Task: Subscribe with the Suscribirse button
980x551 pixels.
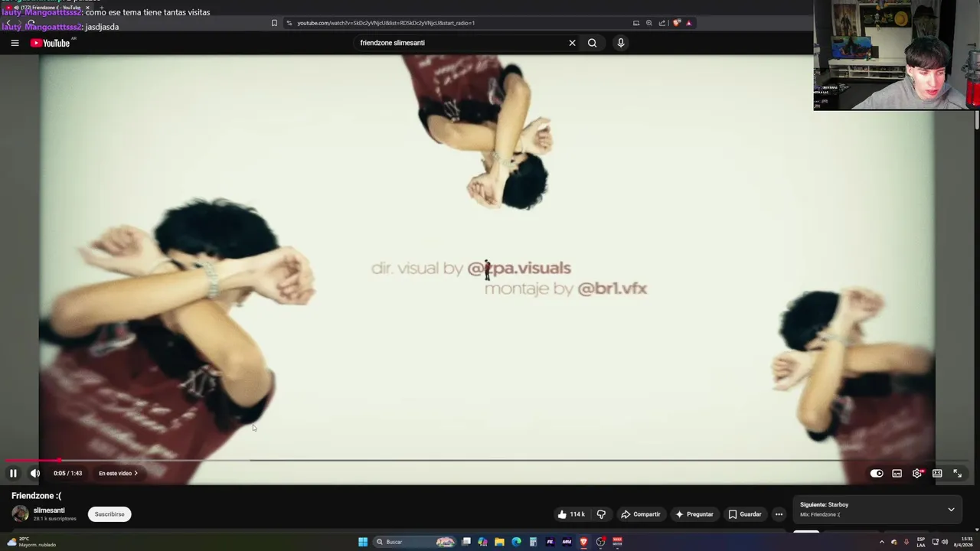Action: pyautogui.click(x=109, y=514)
